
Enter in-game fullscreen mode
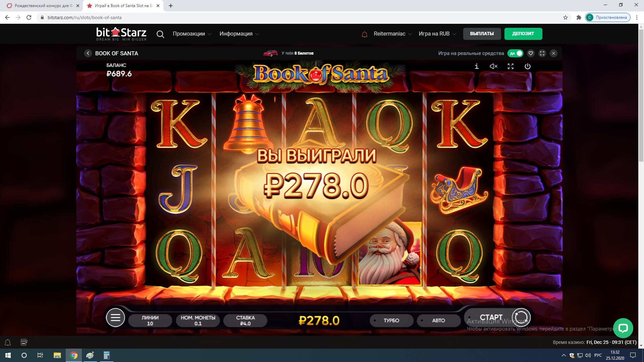tap(511, 66)
